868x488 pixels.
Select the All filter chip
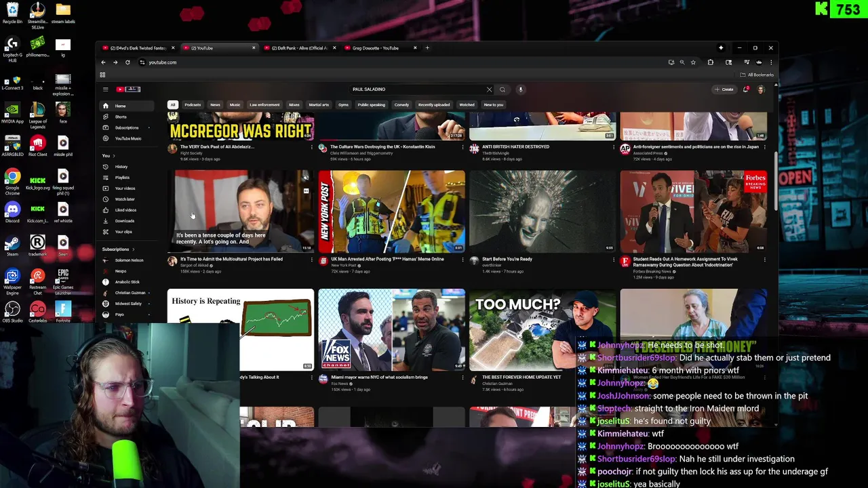tap(173, 105)
